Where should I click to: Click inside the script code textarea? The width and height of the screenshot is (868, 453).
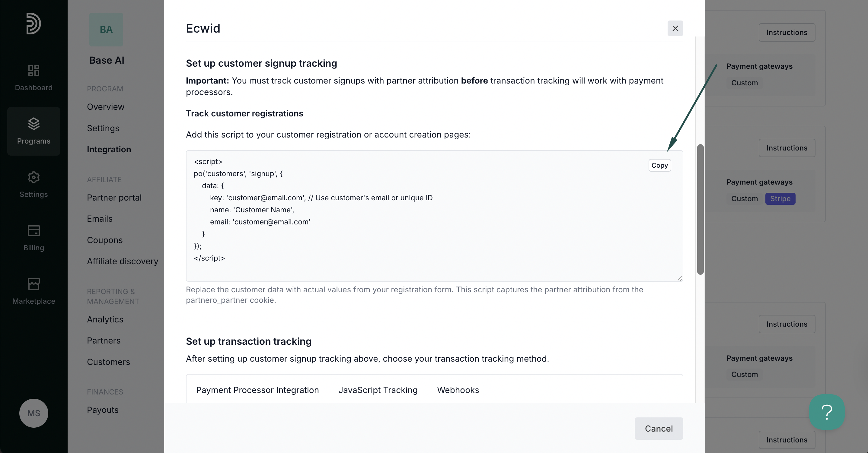[434, 216]
